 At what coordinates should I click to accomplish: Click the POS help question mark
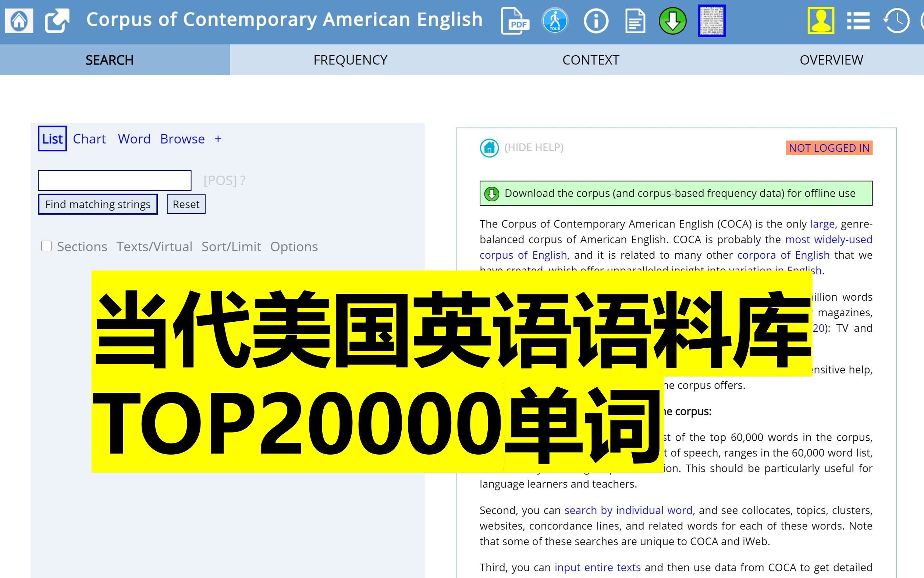pos(243,180)
